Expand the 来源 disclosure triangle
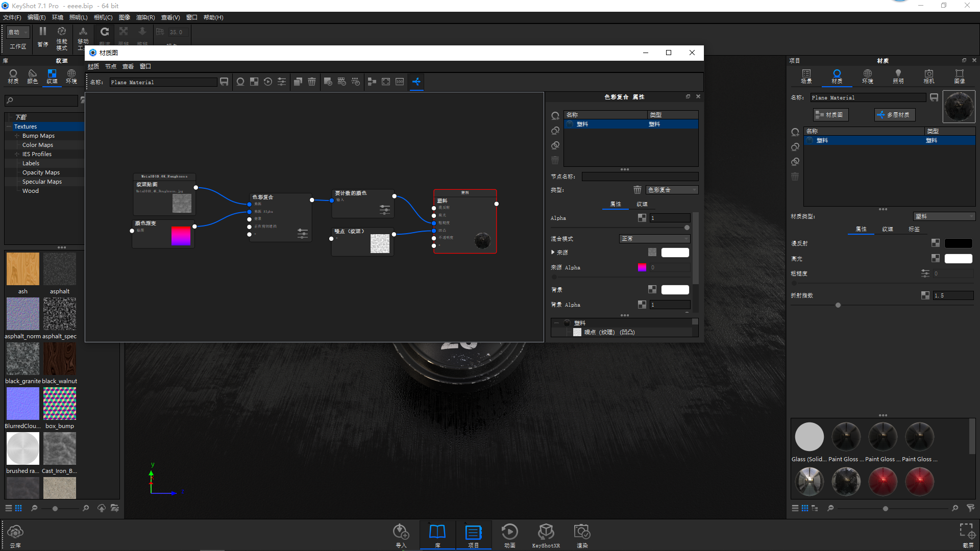This screenshot has height=551, width=980. pos(553,252)
